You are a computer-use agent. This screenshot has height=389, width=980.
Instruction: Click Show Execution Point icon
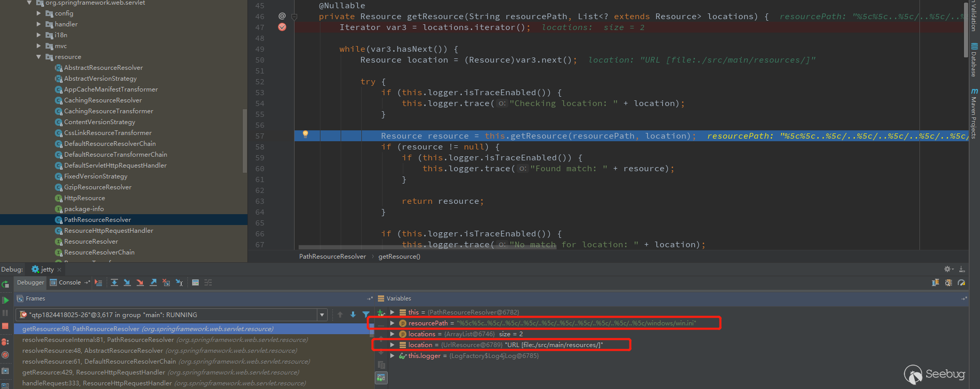point(98,282)
